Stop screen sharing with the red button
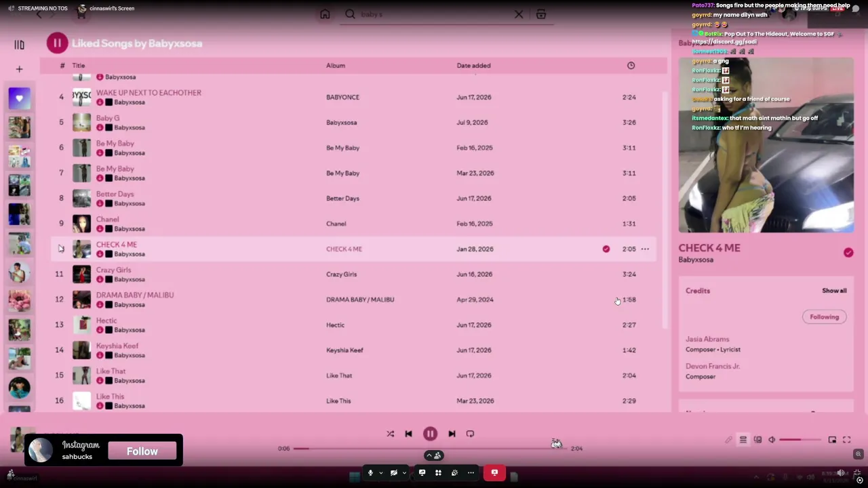The height and width of the screenshot is (488, 868). coord(494,472)
